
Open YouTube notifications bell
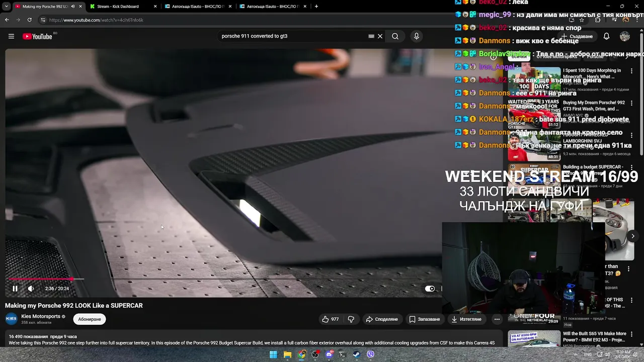click(x=606, y=36)
